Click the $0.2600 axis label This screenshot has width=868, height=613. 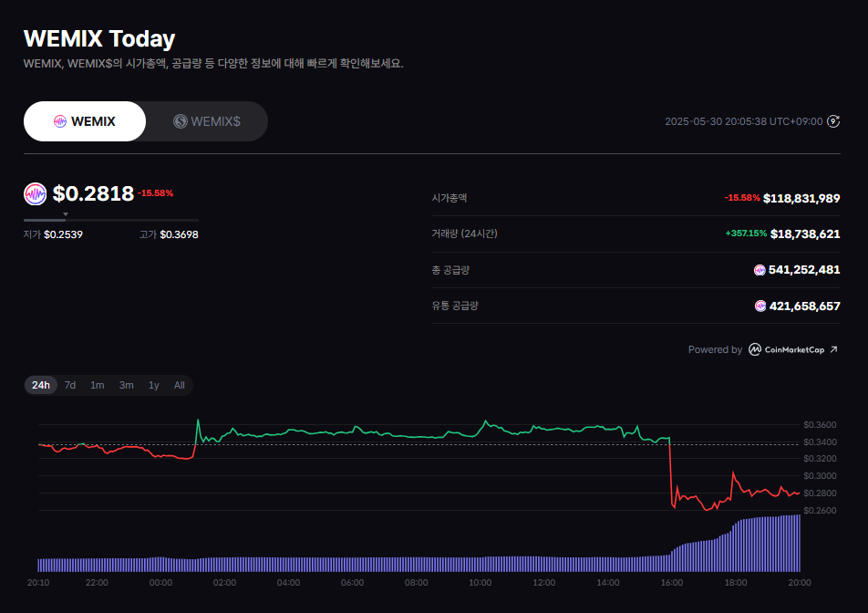[x=820, y=510]
